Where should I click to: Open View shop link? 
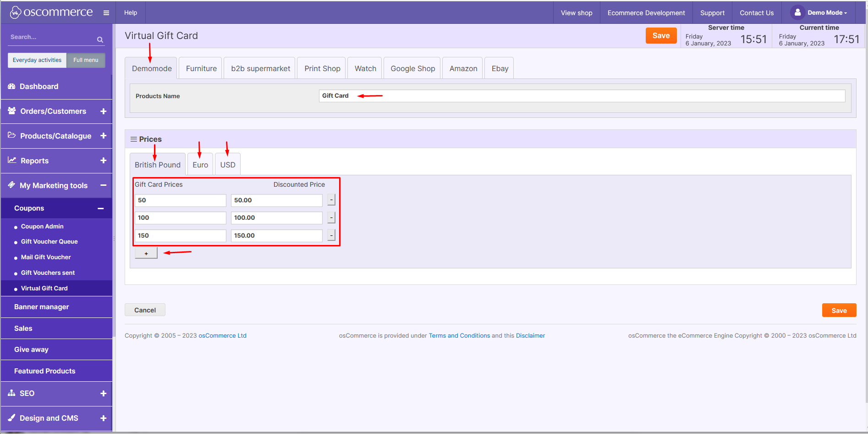tap(577, 13)
